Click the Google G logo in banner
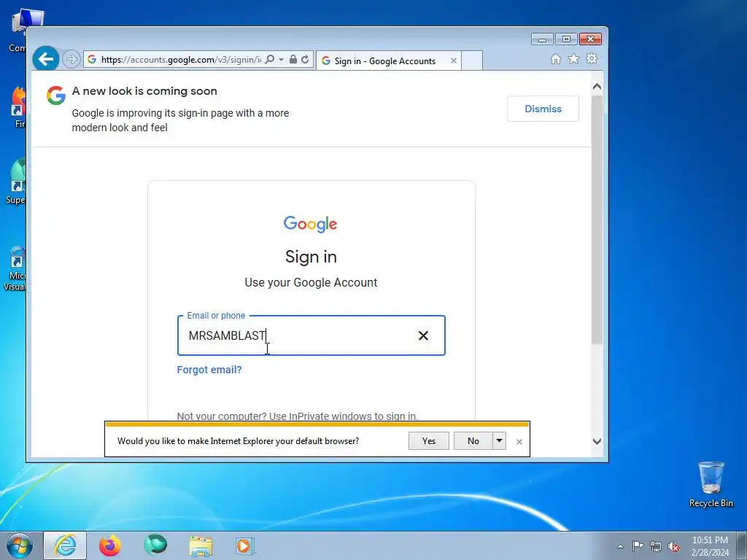Screen dimensions: 747x560 pyautogui.click(x=56, y=96)
